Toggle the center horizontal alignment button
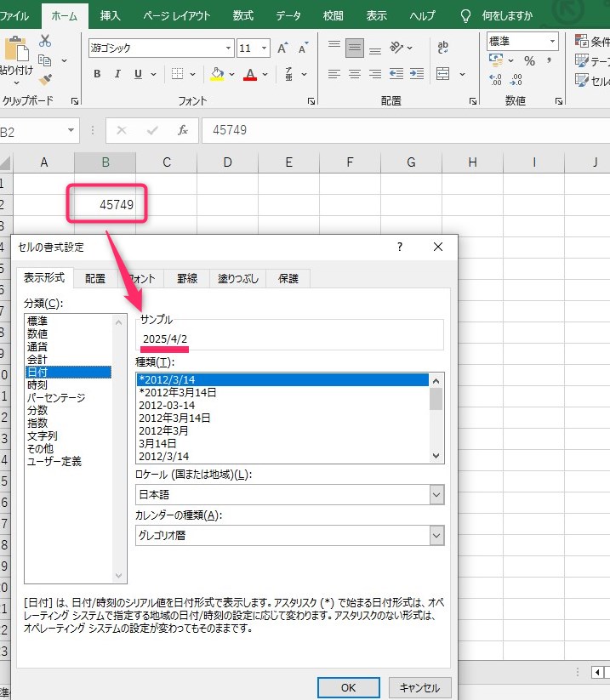Screen dimensions: 610x700 pos(355,74)
